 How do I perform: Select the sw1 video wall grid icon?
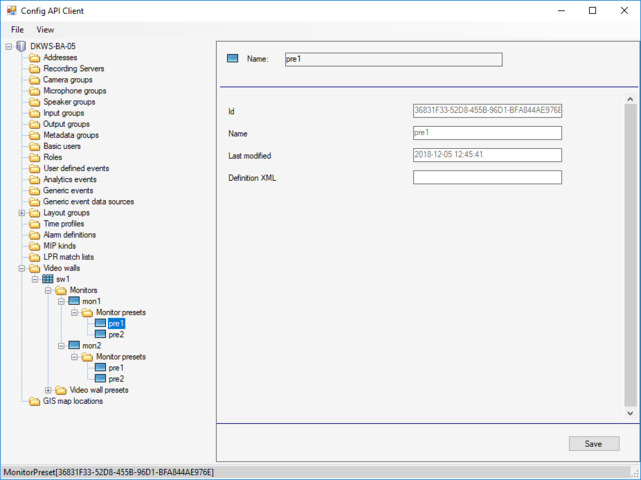(x=48, y=279)
